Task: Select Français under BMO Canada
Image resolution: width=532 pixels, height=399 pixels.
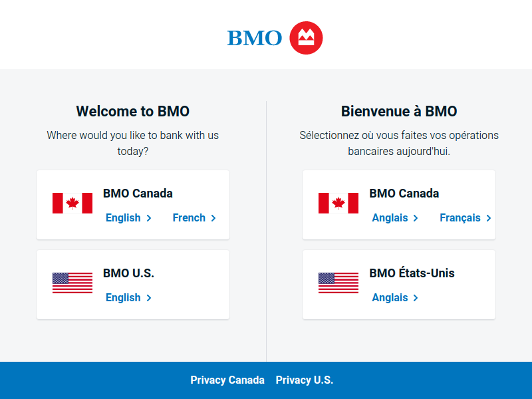Action: pyautogui.click(x=465, y=218)
